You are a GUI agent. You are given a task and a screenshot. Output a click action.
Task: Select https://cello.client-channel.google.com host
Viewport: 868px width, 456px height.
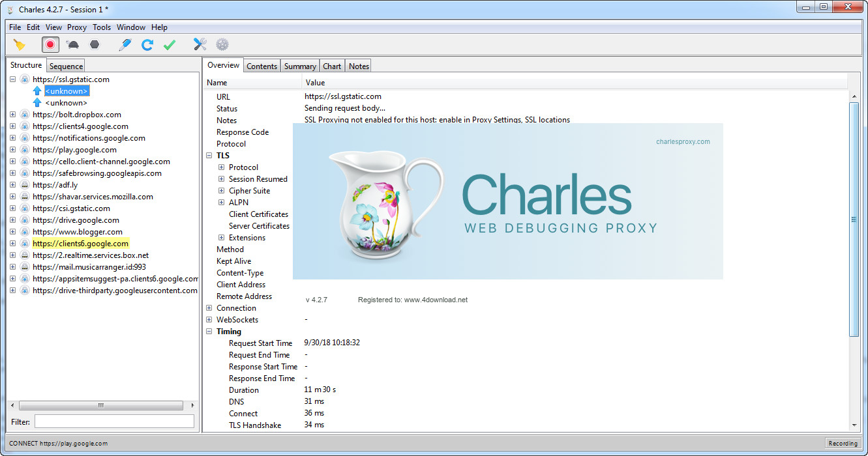pyautogui.click(x=101, y=162)
